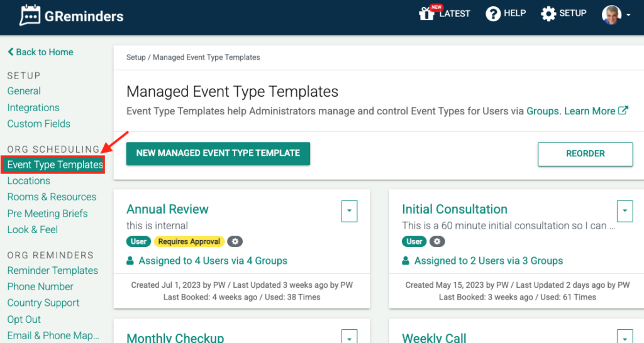Screen dimensions: 644x343
Task: Click 'Created May 15, 2023 by PW' text
Action: click(x=457, y=285)
